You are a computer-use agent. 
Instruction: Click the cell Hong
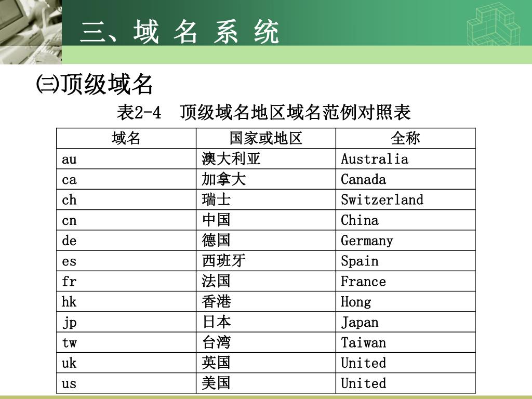(x=405, y=302)
